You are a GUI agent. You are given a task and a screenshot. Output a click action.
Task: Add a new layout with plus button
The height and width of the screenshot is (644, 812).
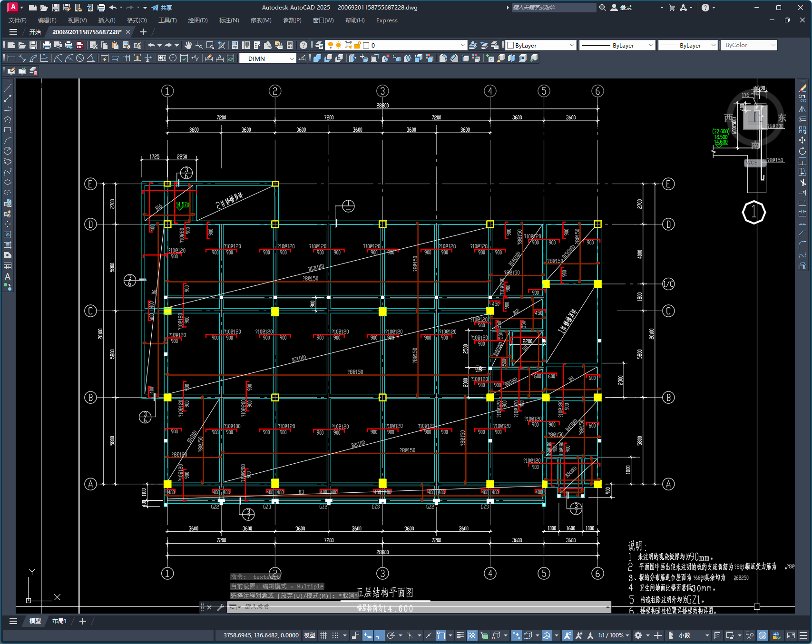click(82, 621)
